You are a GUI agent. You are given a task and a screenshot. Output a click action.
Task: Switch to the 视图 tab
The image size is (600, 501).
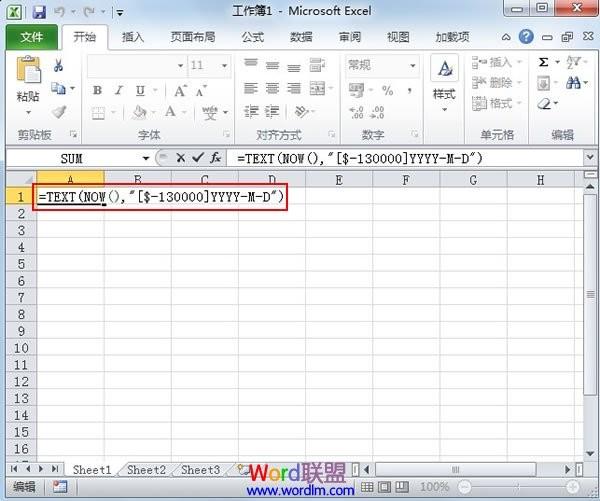click(398, 37)
